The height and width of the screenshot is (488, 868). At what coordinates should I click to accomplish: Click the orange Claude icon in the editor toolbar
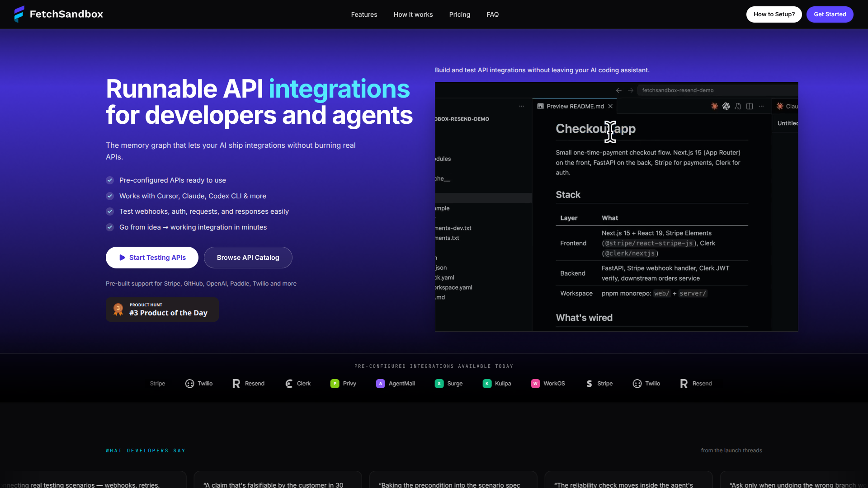714,106
